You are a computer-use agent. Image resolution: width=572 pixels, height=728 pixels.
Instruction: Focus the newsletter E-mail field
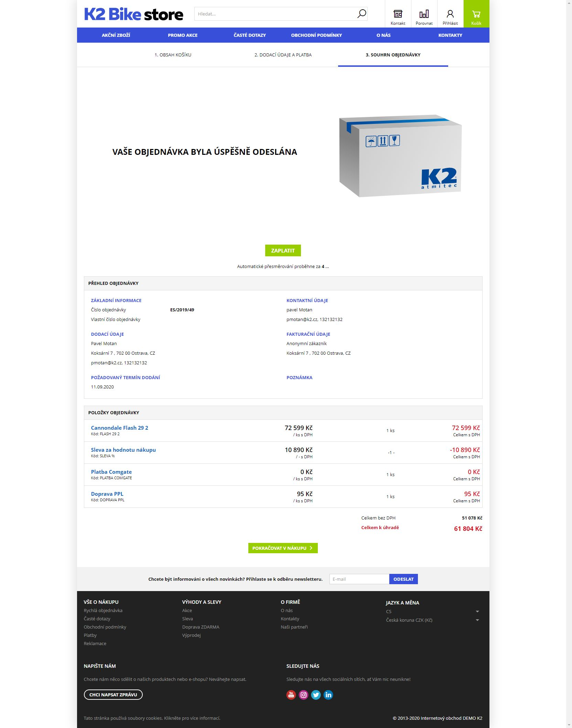pyautogui.click(x=359, y=579)
